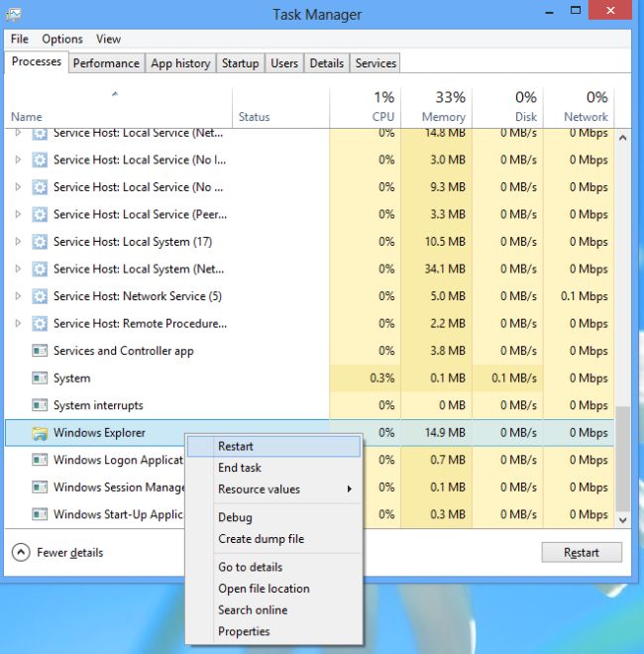Switch to the Details tab
This screenshot has height=654, width=644.
pyautogui.click(x=327, y=63)
